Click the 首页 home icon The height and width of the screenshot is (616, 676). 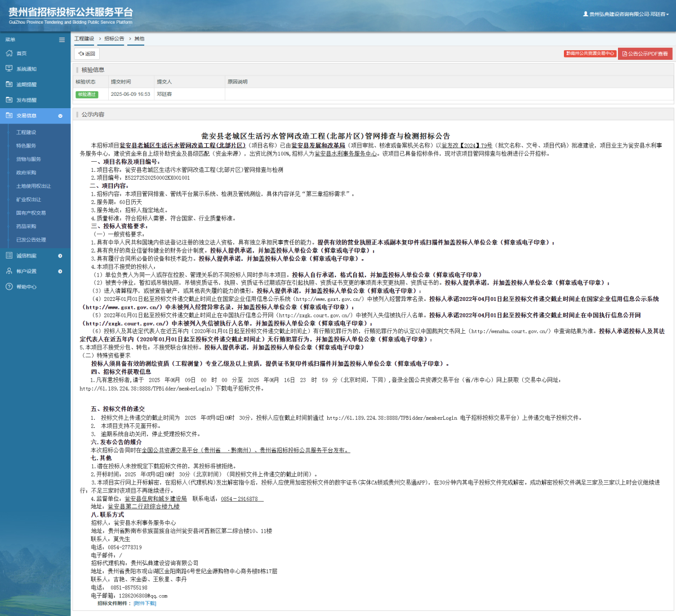coord(9,53)
